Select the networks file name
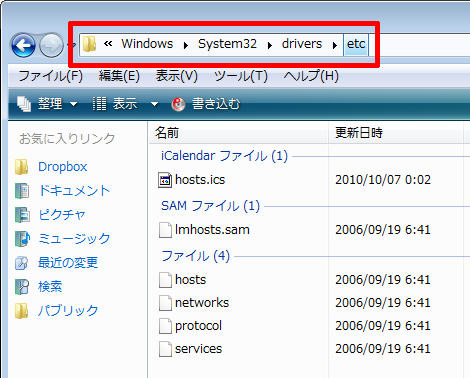This screenshot has height=378, width=470. click(x=202, y=303)
